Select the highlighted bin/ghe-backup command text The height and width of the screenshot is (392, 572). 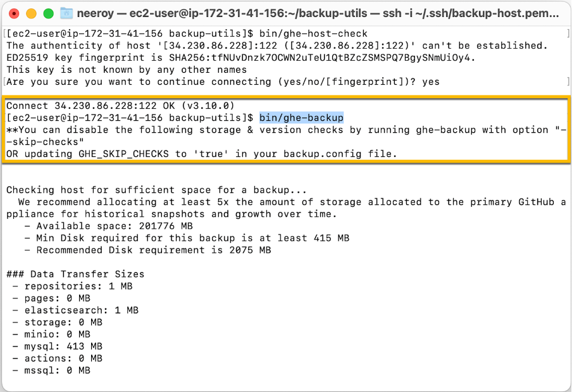[x=300, y=118]
